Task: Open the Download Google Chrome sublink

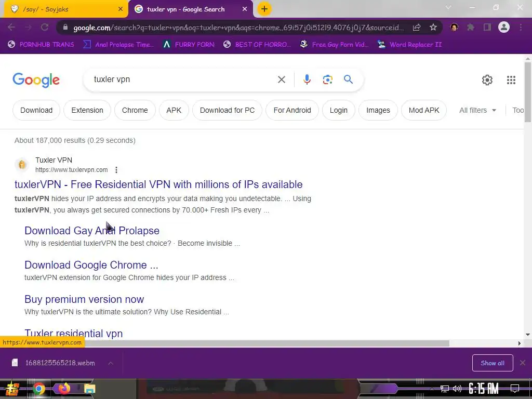Action: (91, 265)
